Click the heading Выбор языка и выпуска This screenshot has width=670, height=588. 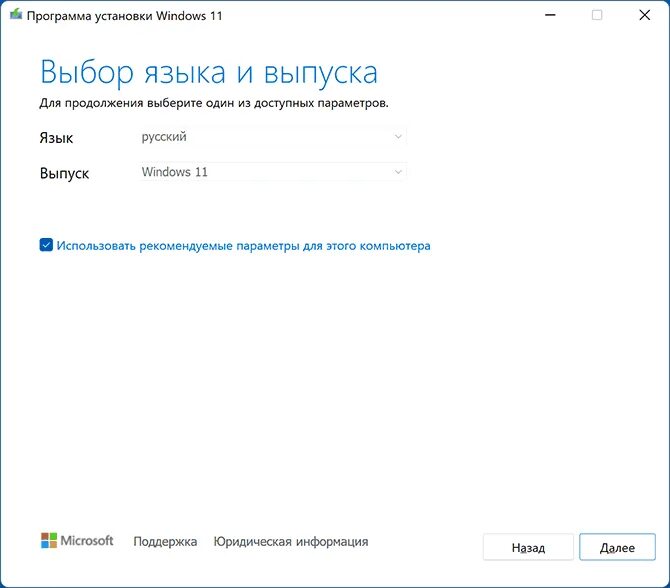tap(209, 73)
